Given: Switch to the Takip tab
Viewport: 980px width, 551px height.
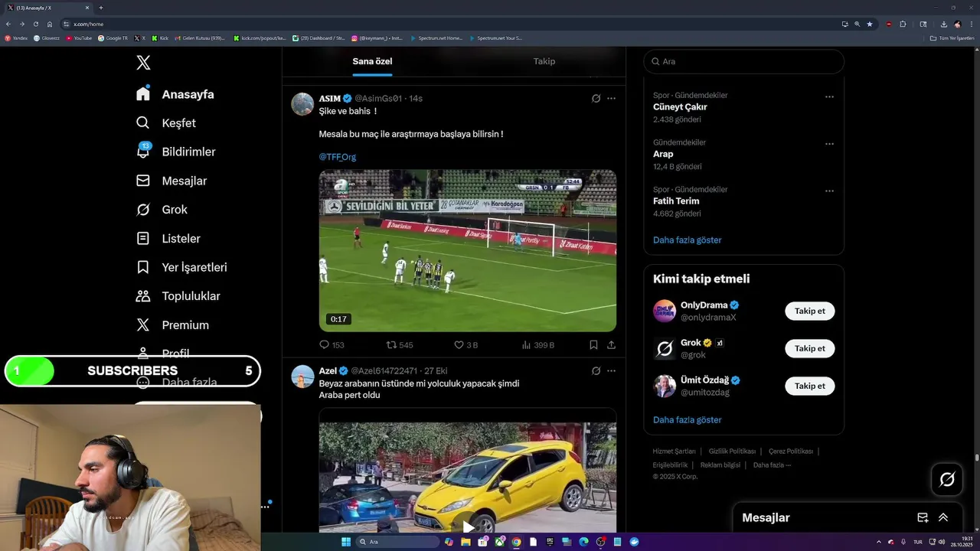Looking at the screenshot, I should [x=544, y=61].
